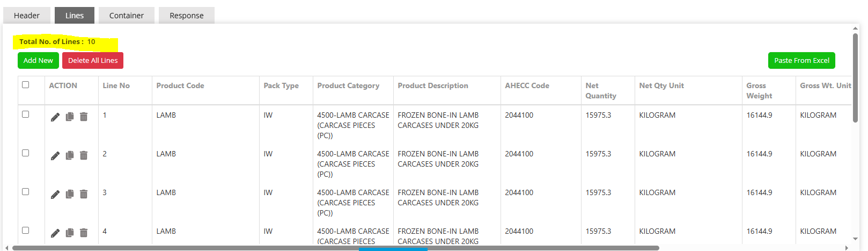Open the Response tab

[187, 16]
